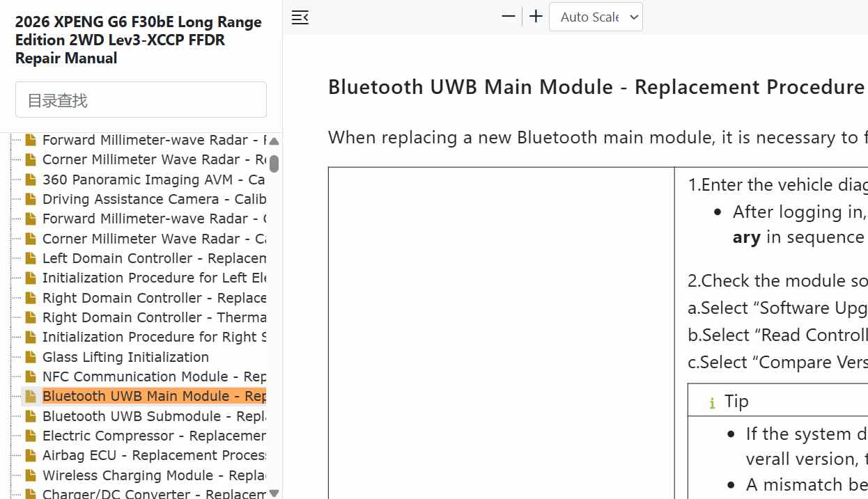Click the Right Domain Controller - Replace document icon
This screenshot has height=499, width=868.
pos(30,298)
